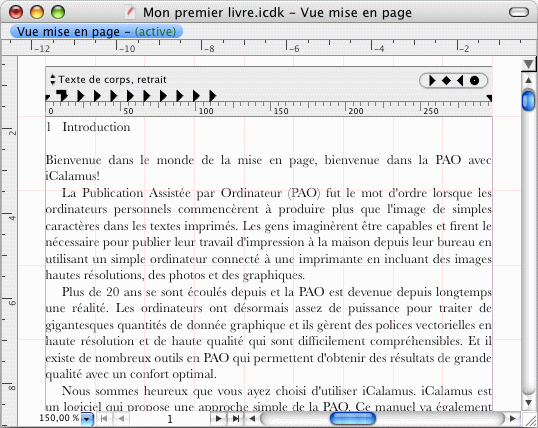Select the decimal tab circle icon

pyautogui.click(x=474, y=81)
